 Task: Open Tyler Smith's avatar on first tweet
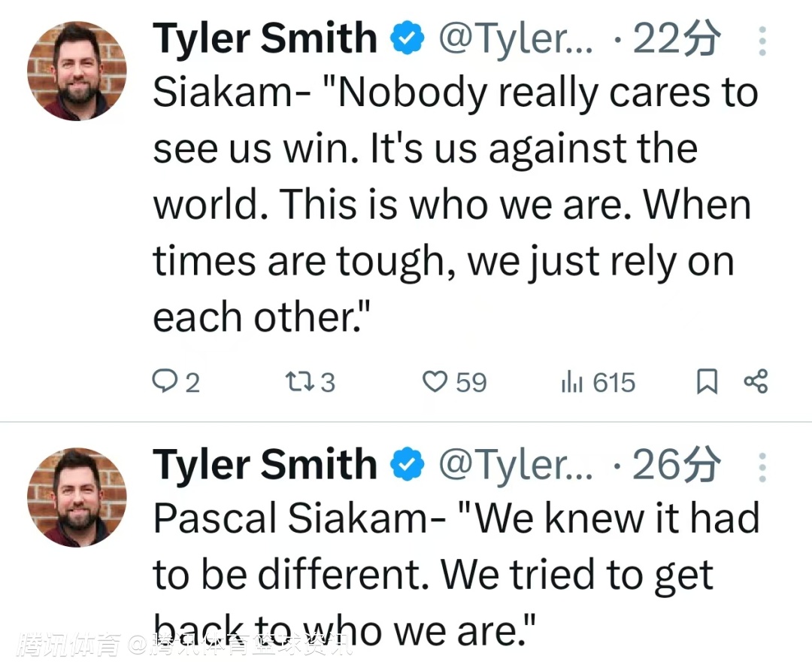[x=77, y=71]
